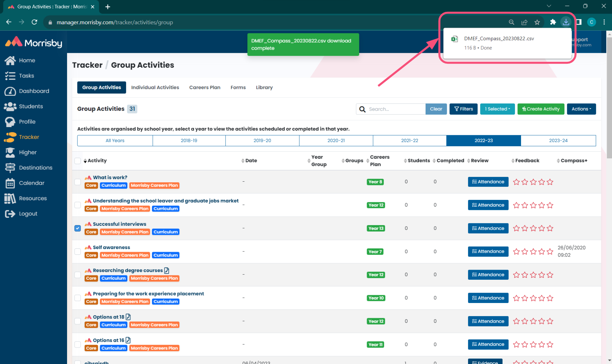
Task: Rate What is work? five stars
Action: (x=550, y=182)
